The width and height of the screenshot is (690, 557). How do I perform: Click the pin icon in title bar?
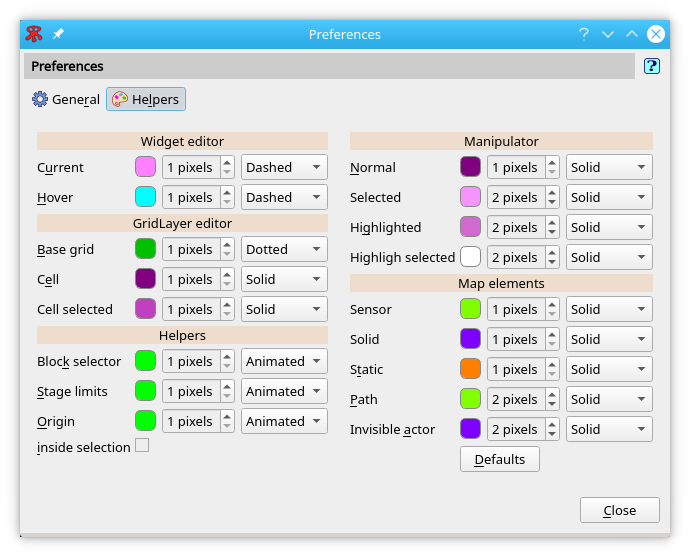(58, 34)
